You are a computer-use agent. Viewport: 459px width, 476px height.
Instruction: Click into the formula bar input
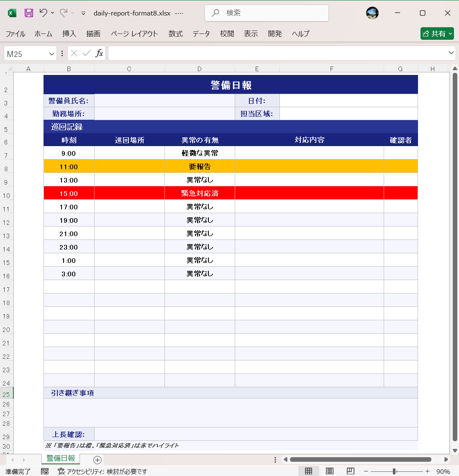pos(277,54)
